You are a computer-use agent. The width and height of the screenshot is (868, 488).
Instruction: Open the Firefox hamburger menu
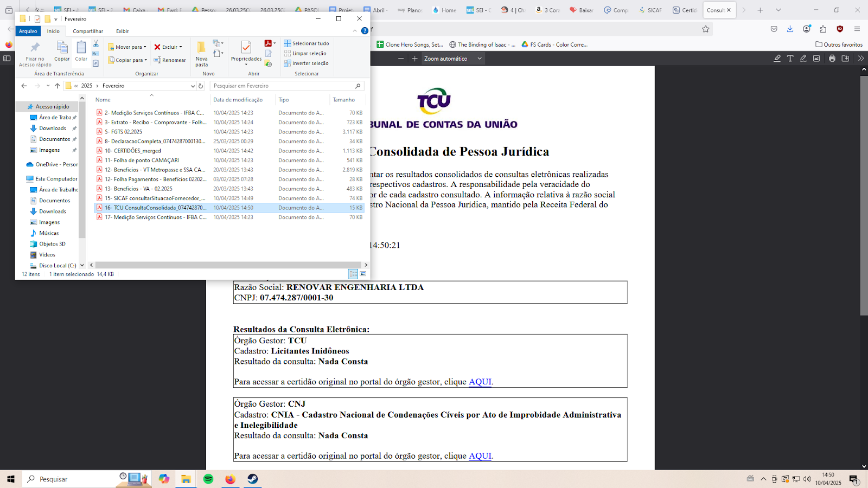pyautogui.click(x=857, y=29)
